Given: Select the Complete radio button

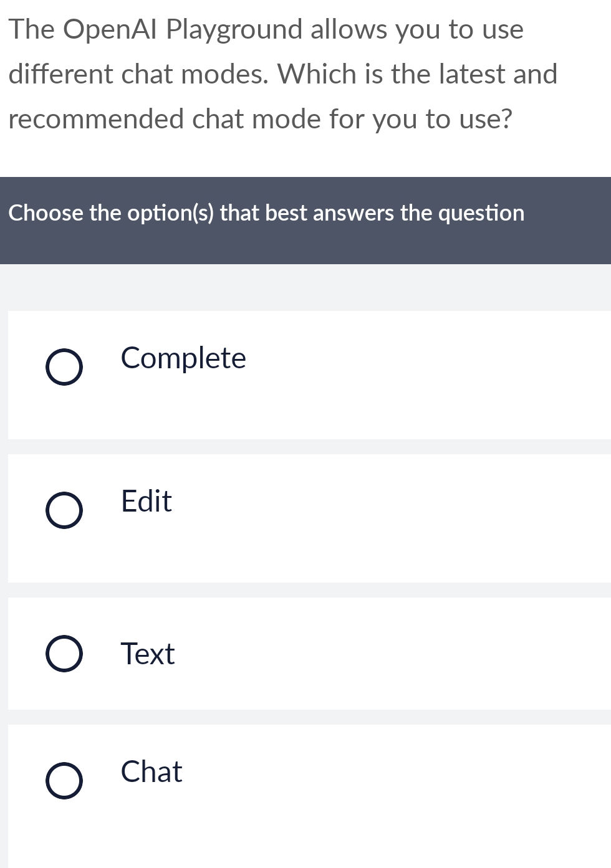Looking at the screenshot, I should [x=64, y=366].
